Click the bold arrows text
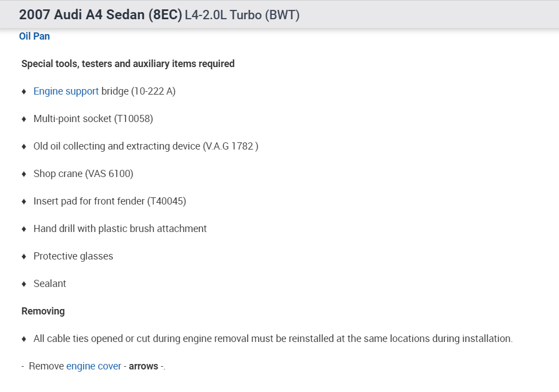Image resolution: width=559 pixels, height=392 pixels. point(143,366)
